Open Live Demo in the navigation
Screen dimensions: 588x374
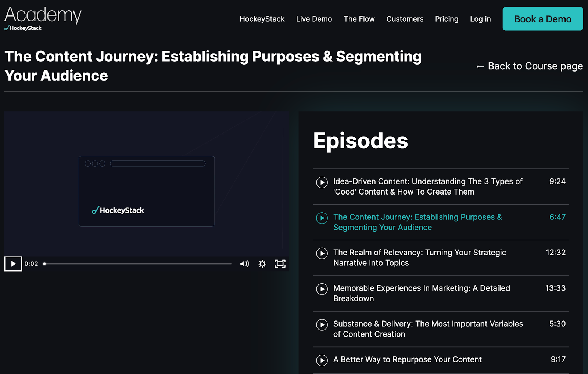pyautogui.click(x=314, y=19)
